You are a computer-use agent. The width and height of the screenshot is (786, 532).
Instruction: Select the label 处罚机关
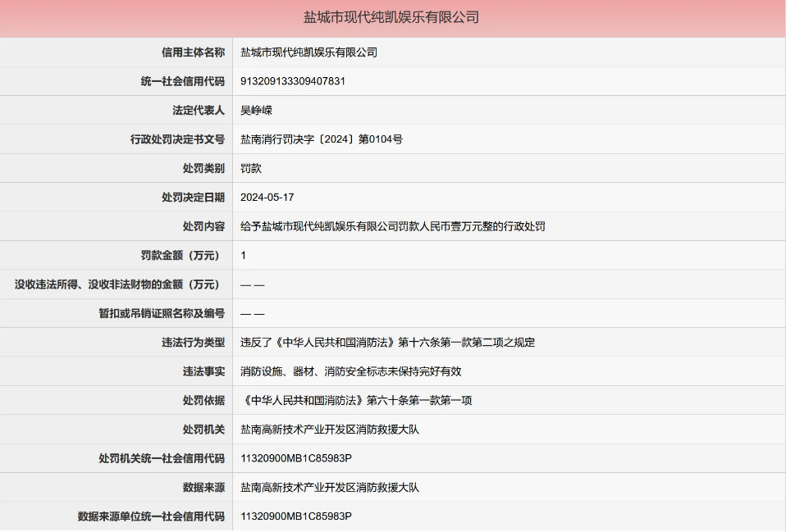pos(203,430)
